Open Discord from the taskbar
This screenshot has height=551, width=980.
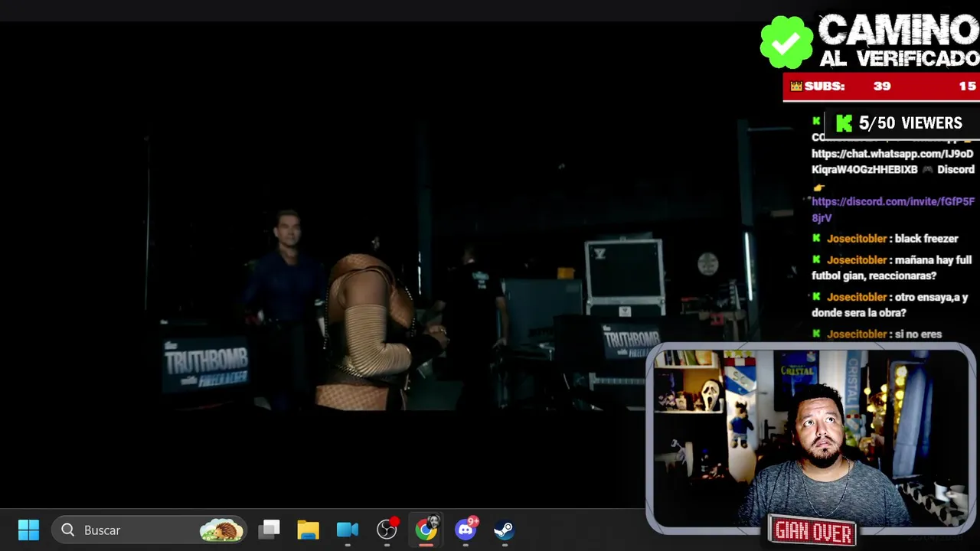coord(465,530)
